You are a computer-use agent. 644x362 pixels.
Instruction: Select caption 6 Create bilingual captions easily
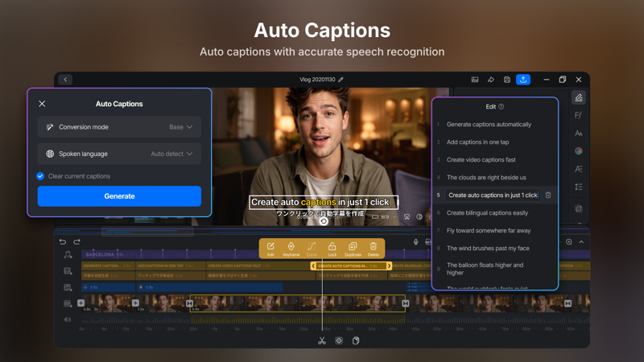click(487, 213)
